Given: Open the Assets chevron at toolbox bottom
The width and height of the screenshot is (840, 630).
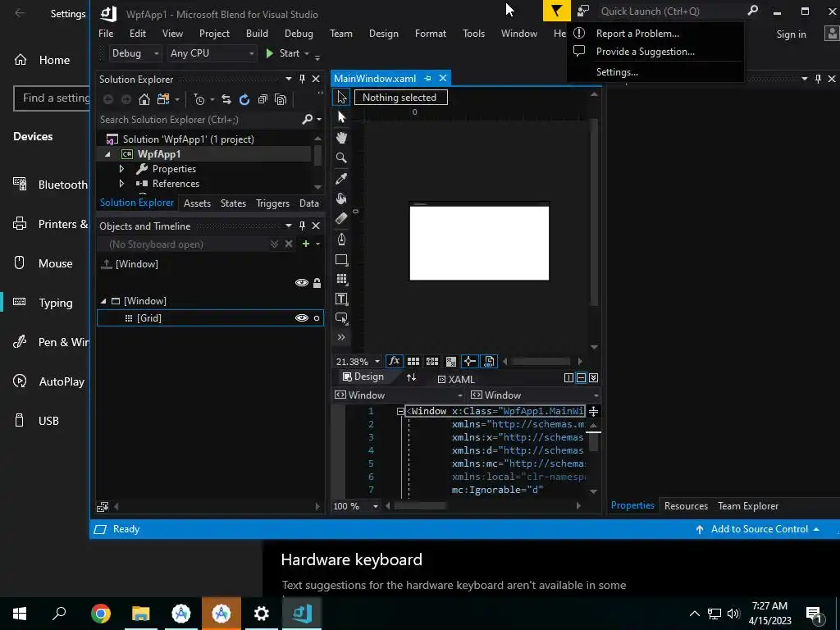Looking at the screenshot, I should pyautogui.click(x=341, y=337).
